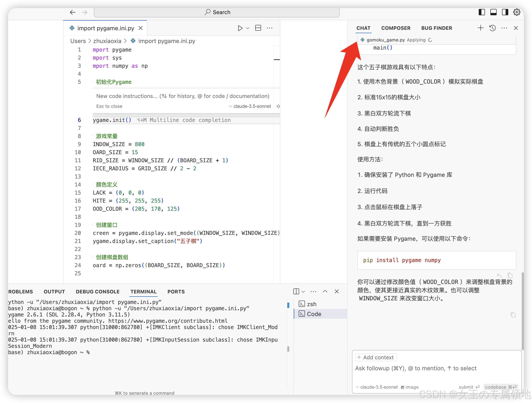The height and width of the screenshot is (403, 532).
Task: Run the Python file with play icon
Action: [x=240, y=28]
